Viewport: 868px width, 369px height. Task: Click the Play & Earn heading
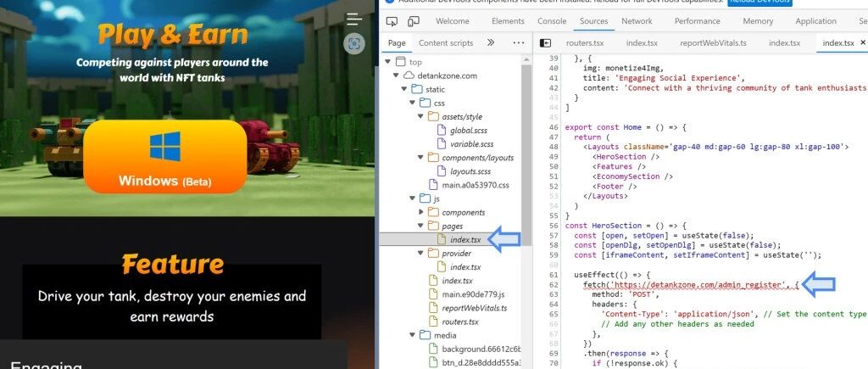pyautogui.click(x=173, y=34)
